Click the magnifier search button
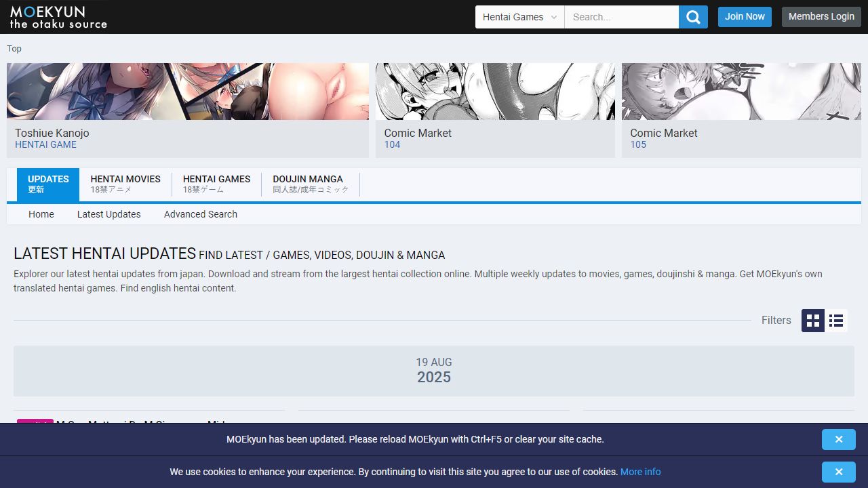868x488 pixels. click(693, 17)
